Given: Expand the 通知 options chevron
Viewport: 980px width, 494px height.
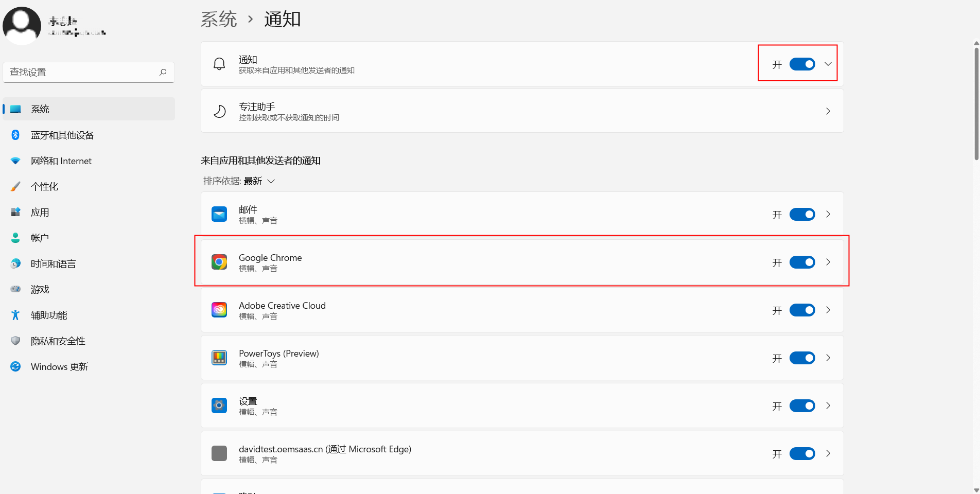Looking at the screenshot, I should click(828, 64).
